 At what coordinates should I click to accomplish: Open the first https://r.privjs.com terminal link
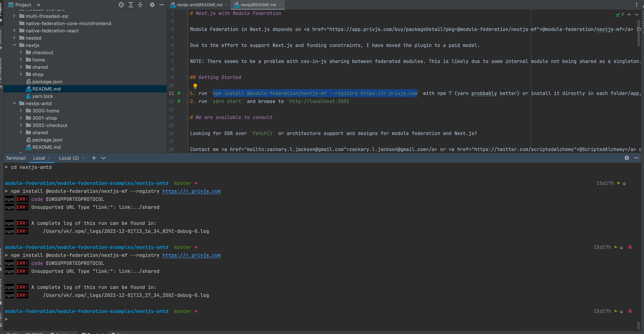pos(191,191)
